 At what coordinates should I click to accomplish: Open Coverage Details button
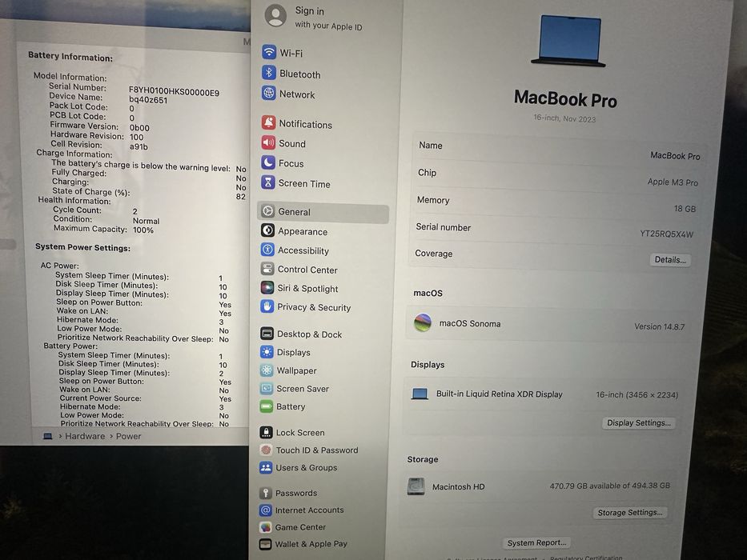[x=670, y=259]
